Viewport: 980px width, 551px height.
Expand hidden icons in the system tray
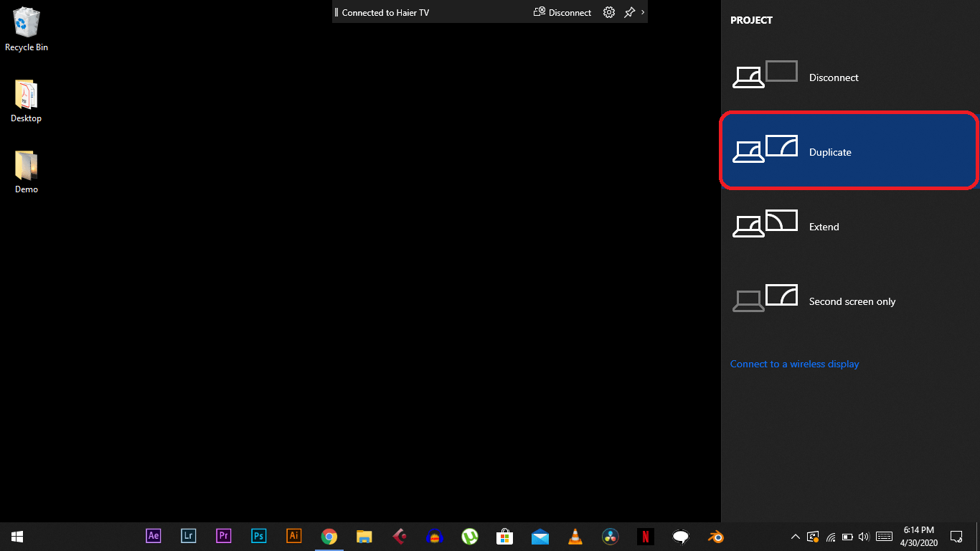point(795,536)
